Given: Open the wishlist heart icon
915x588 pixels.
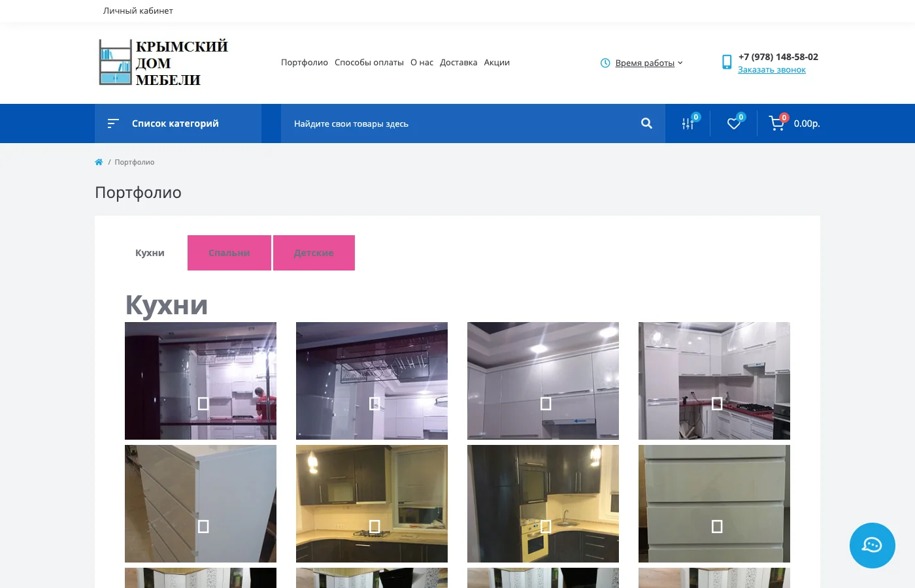Looking at the screenshot, I should coord(734,123).
